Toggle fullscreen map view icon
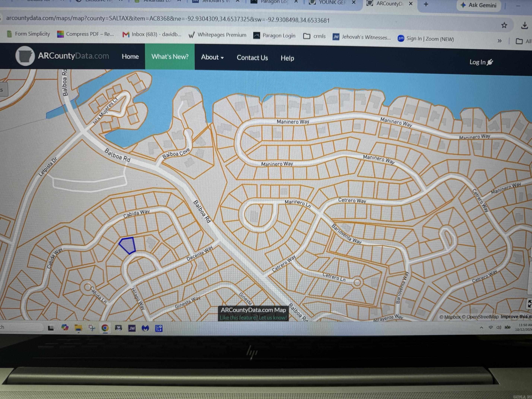 (529, 303)
